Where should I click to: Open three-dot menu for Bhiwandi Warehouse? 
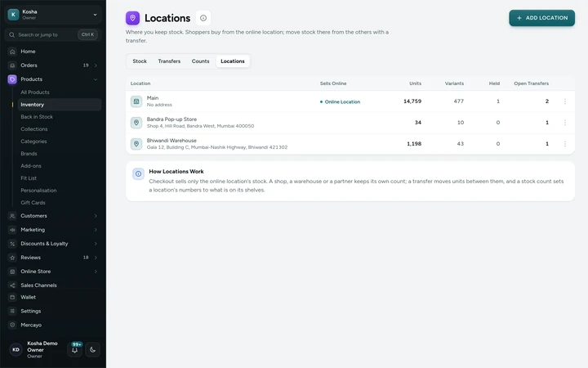click(x=565, y=144)
